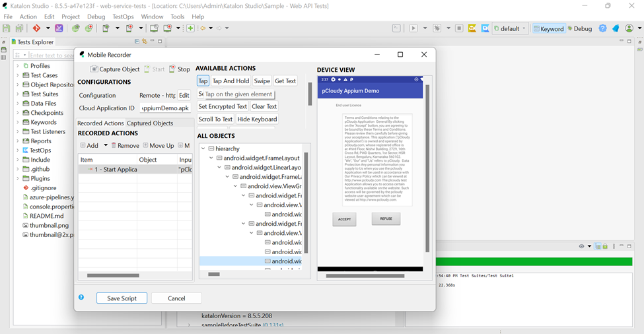Click the Remove trash icon in Recorded Actions

114,145
